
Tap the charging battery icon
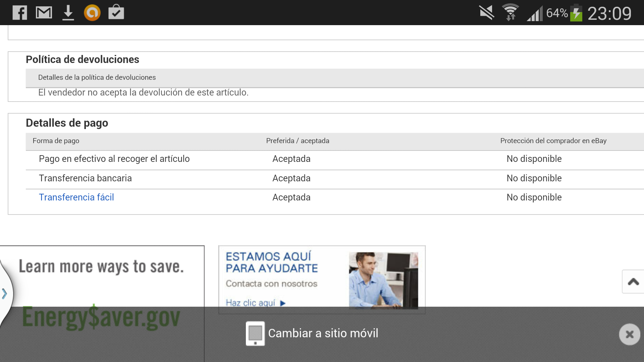point(576,13)
